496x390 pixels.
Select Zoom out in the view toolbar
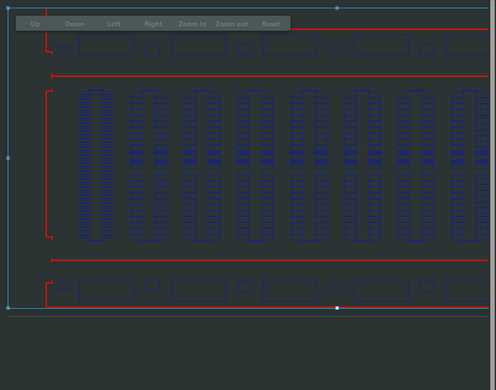point(232,24)
